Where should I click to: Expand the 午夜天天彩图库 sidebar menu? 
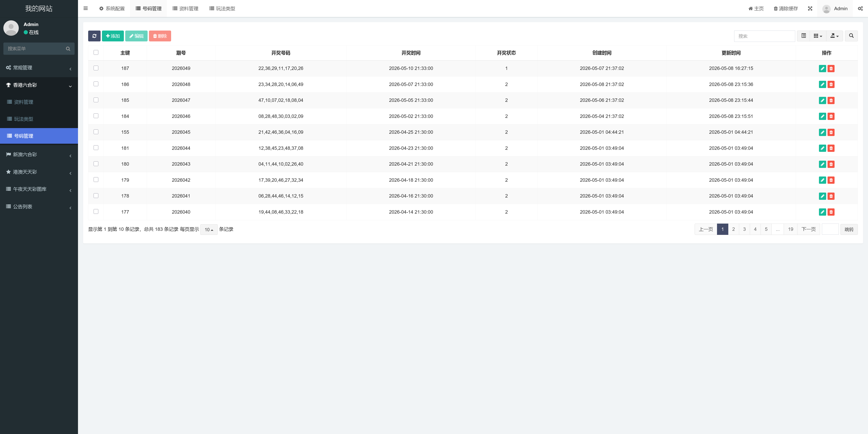[x=39, y=189]
